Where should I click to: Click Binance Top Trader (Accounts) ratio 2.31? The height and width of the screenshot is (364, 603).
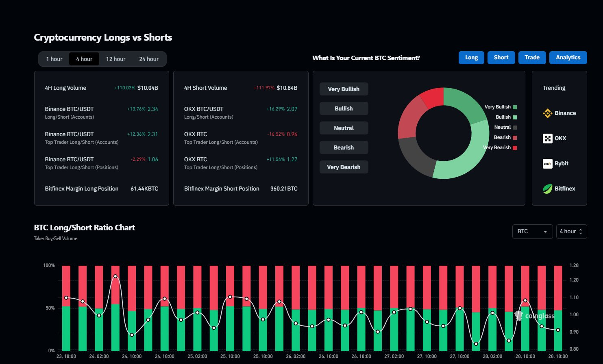click(153, 134)
